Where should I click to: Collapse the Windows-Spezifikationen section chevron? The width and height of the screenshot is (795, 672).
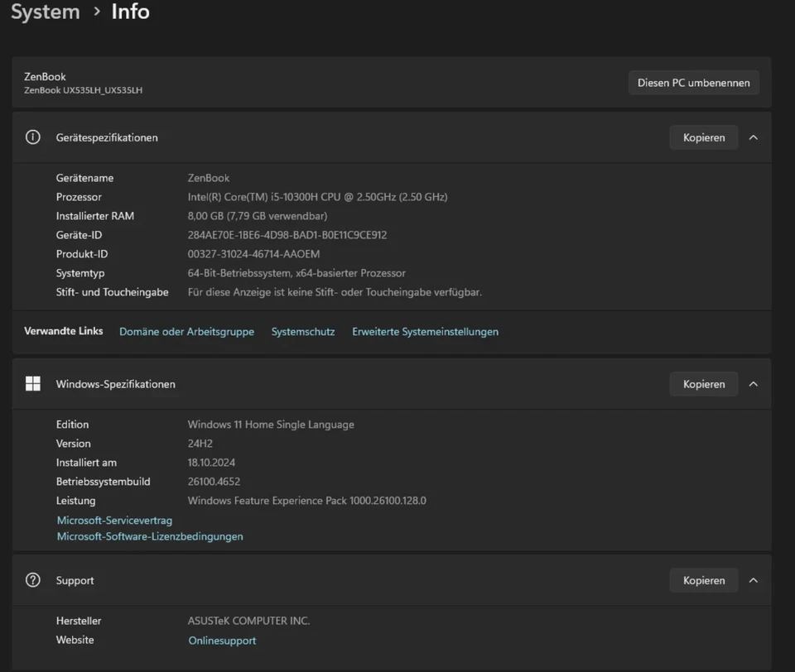coord(754,384)
